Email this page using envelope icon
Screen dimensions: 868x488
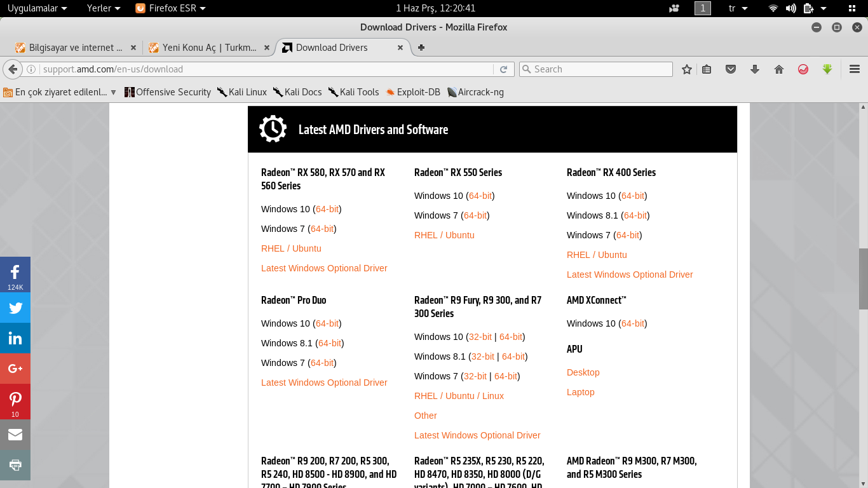coord(15,435)
